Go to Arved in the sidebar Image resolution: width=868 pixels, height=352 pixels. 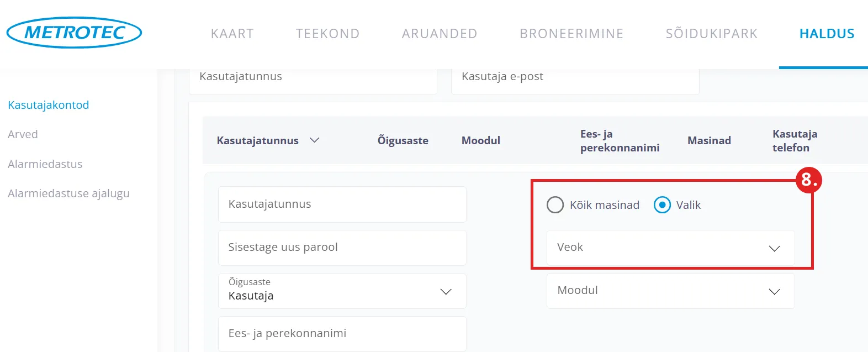click(x=23, y=134)
